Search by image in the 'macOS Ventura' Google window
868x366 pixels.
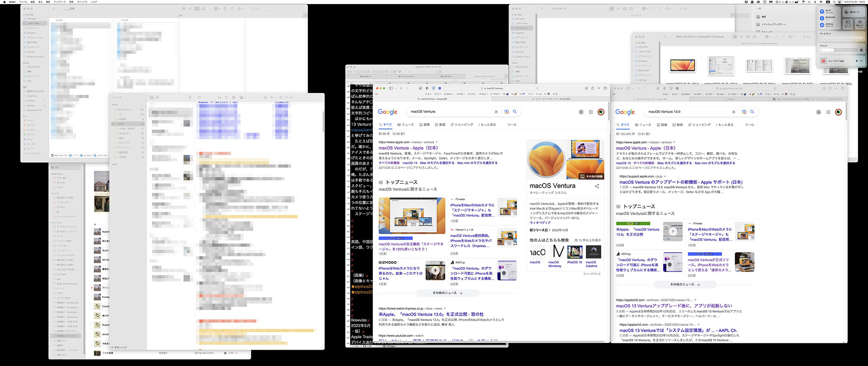pyautogui.click(x=506, y=112)
